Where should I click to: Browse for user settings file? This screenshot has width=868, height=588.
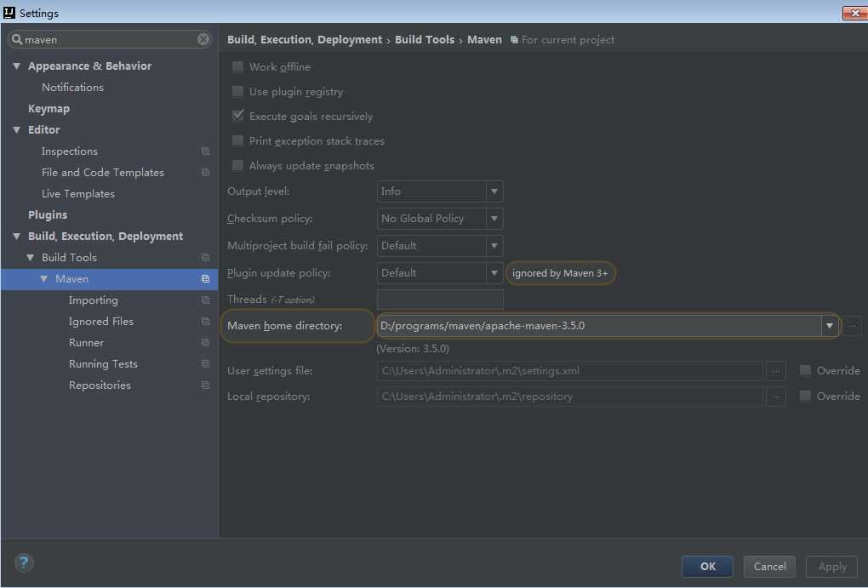coord(775,371)
